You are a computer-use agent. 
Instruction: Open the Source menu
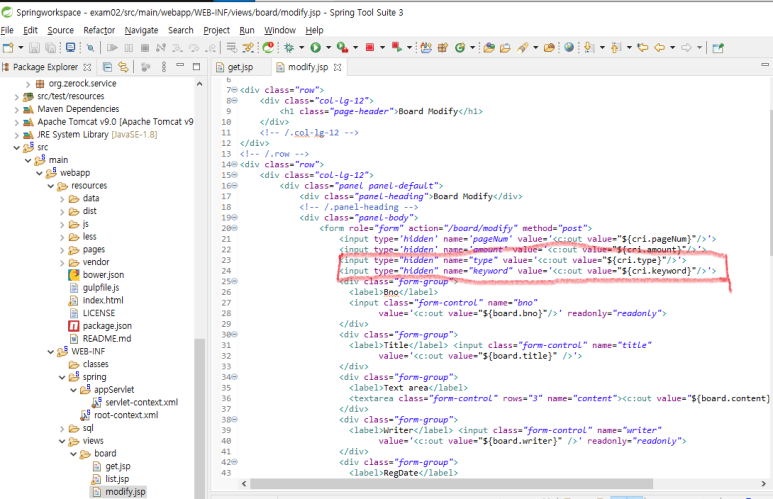pyautogui.click(x=60, y=30)
